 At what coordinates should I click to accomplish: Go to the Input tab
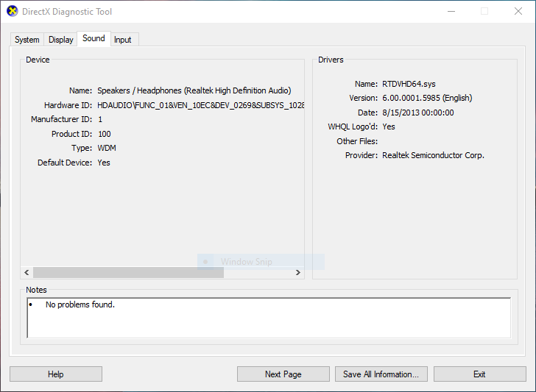click(123, 40)
